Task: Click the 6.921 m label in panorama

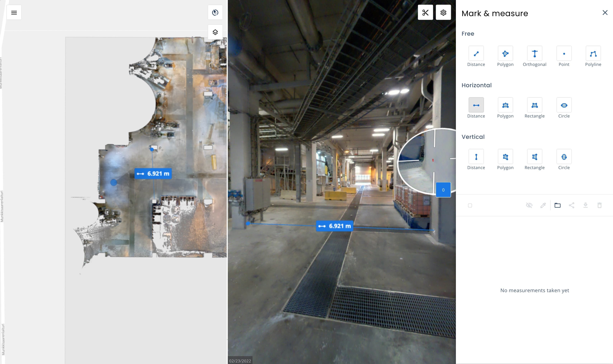Action: point(334,226)
